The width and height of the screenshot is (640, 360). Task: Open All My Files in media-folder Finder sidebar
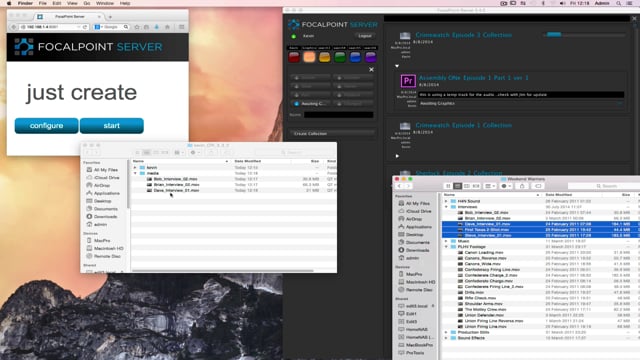pos(102,170)
